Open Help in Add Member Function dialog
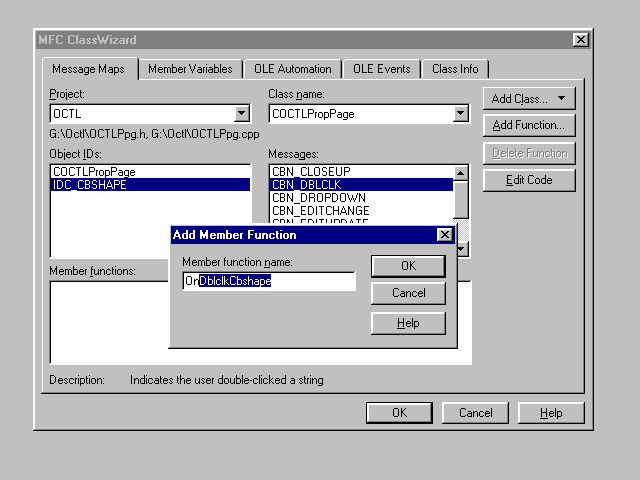Screen dimensions: 640x480 pos(408,323)
